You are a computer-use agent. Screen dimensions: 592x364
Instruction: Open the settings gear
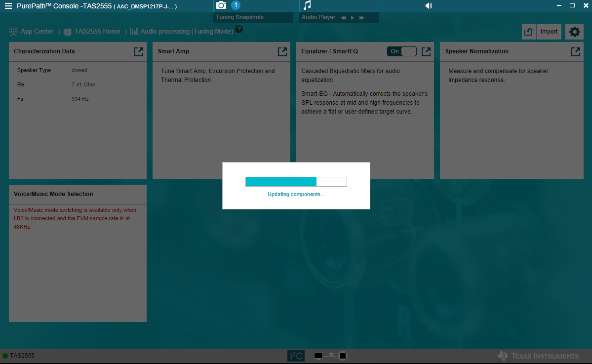(574, 32)
